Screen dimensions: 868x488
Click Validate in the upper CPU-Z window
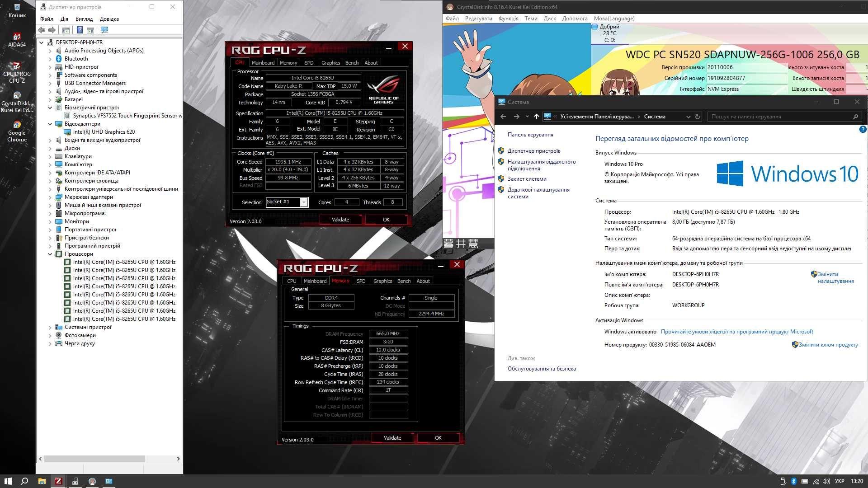tap(340, 220)
